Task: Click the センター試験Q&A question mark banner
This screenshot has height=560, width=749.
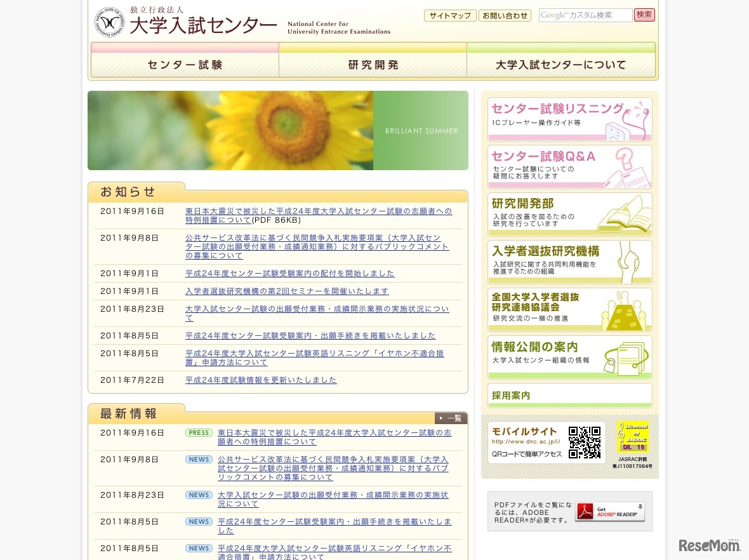Action: 569,166
